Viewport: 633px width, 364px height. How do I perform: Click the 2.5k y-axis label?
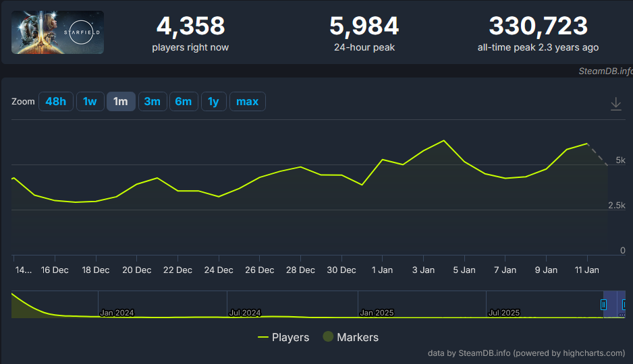click(x=617, y=205)
